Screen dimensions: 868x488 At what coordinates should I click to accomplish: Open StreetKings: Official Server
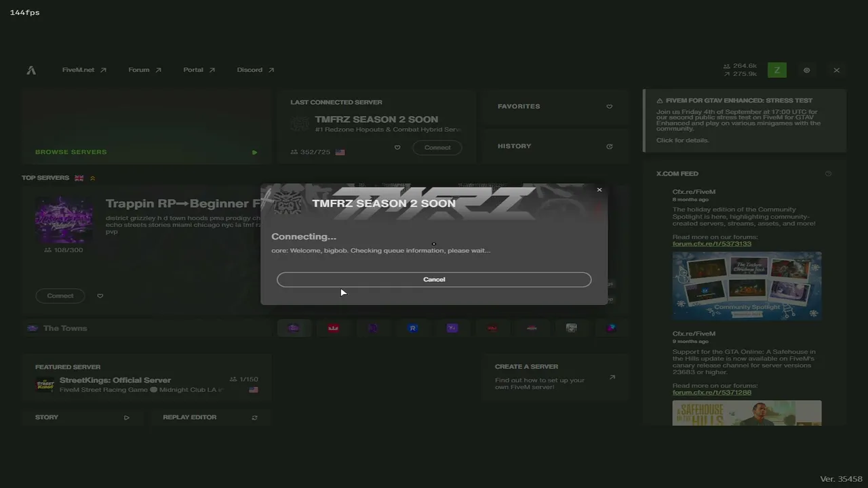[146, 378]
